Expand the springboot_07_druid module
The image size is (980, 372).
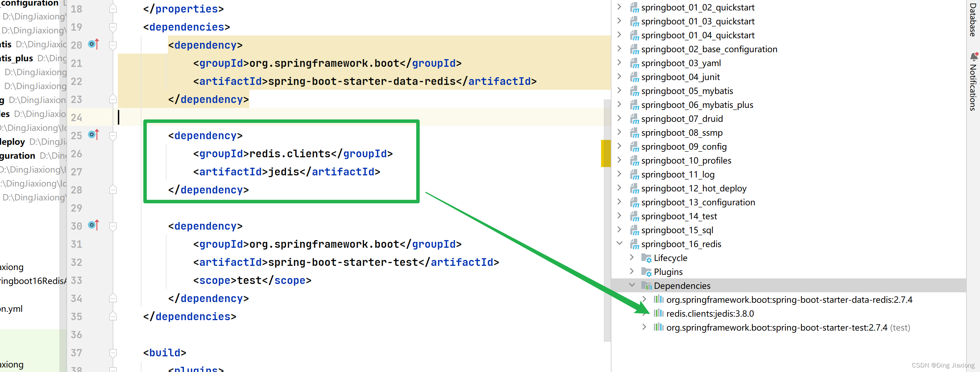(x=619, y=118)
